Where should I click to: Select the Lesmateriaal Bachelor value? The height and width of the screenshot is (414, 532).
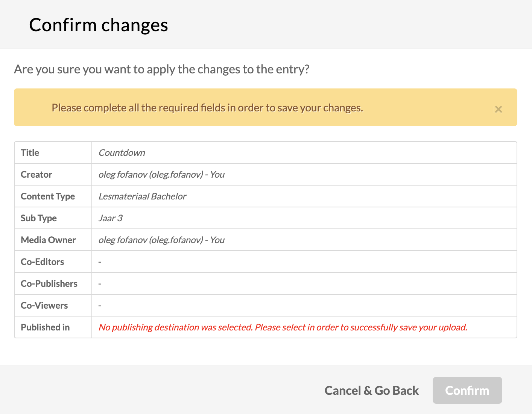click(x=142, y=196)
